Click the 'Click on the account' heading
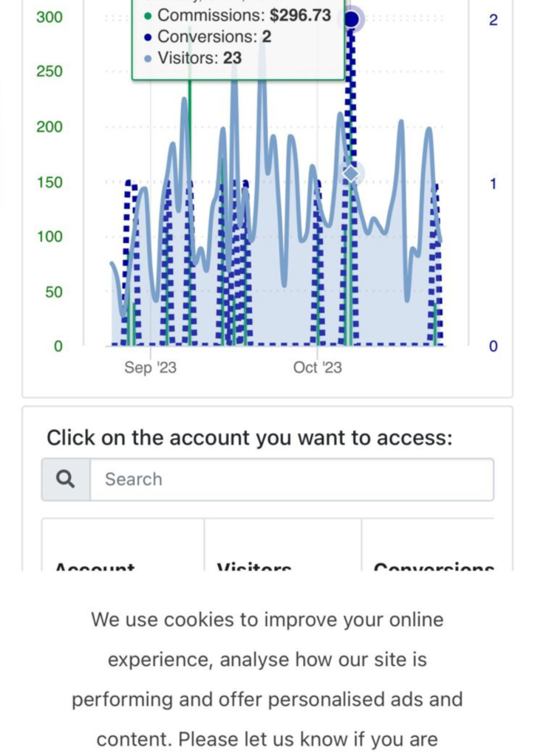This screenshot has height=756, width=535. [249, 438]
